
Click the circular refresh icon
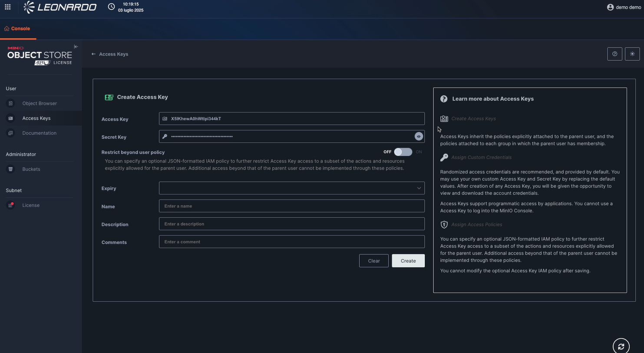[x=621, y=346]
